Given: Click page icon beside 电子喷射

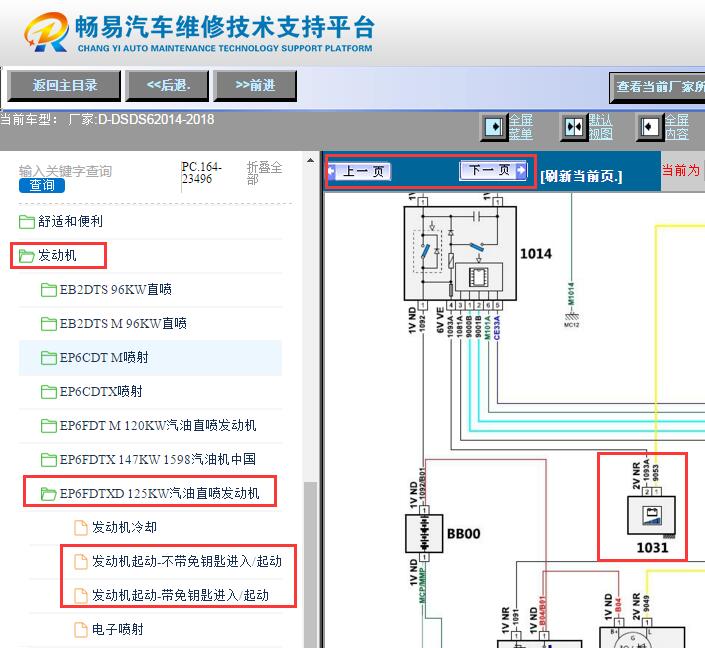Looking at the screenshot, I should pos(81,630).
